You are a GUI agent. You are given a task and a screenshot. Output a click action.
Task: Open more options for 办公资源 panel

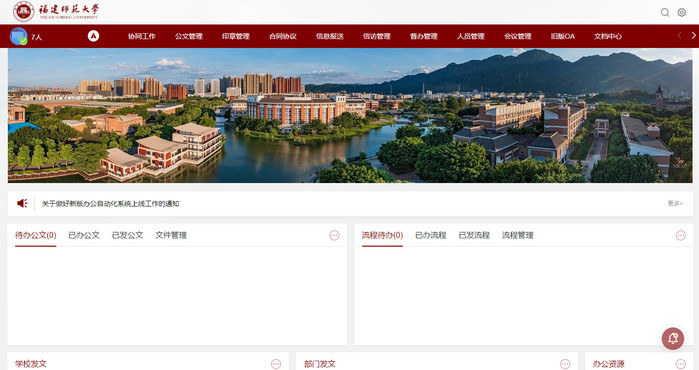(x=680, y=364)
